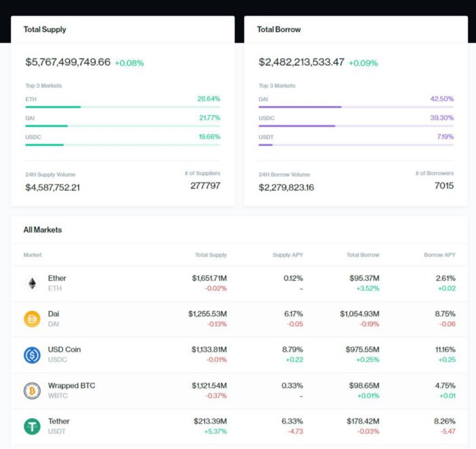Screen dimensions: 476x449
Task: Click the number of suppliers value 277797
Action: [205, 185]
